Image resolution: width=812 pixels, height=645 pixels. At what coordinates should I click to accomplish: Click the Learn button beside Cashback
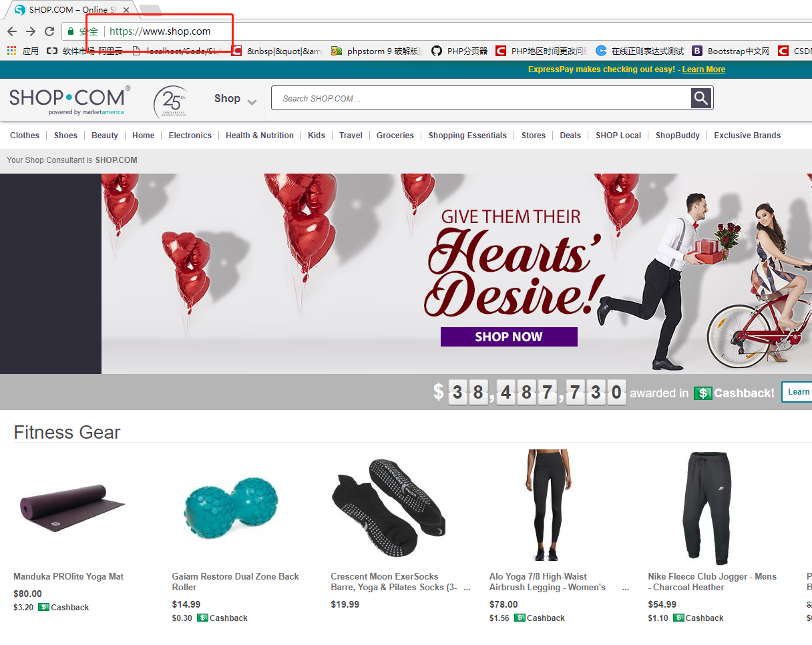[x=797, y=392]
